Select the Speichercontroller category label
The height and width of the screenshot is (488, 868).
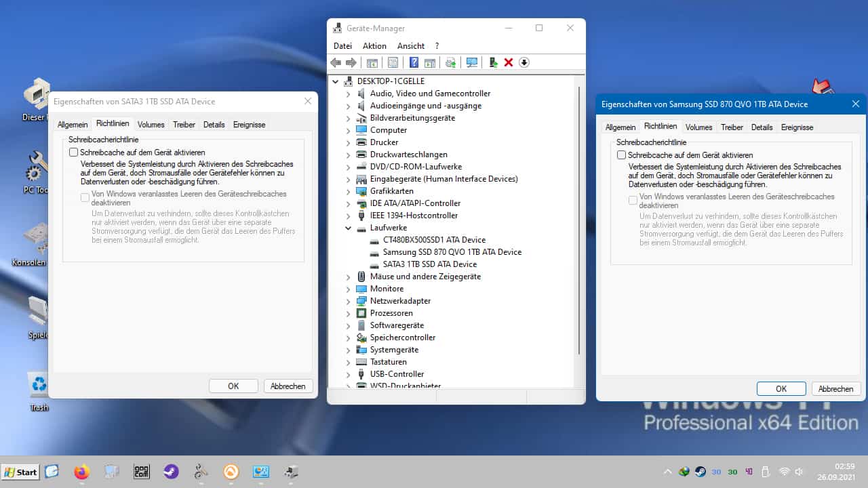point(403,338)
